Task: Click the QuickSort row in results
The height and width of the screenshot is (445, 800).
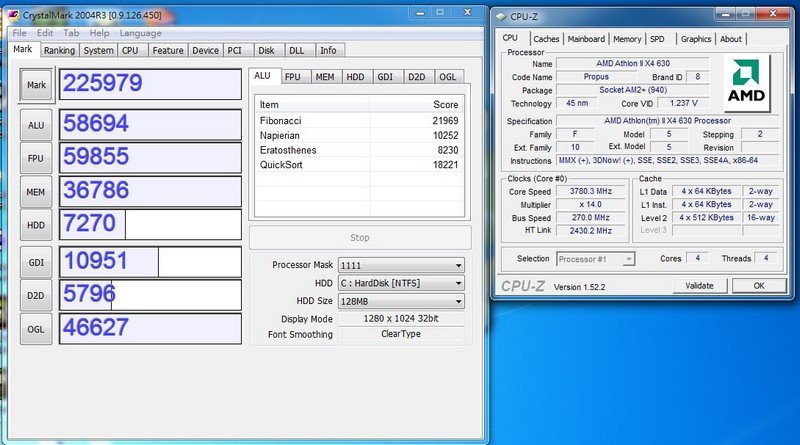Action: coord(359,165)
